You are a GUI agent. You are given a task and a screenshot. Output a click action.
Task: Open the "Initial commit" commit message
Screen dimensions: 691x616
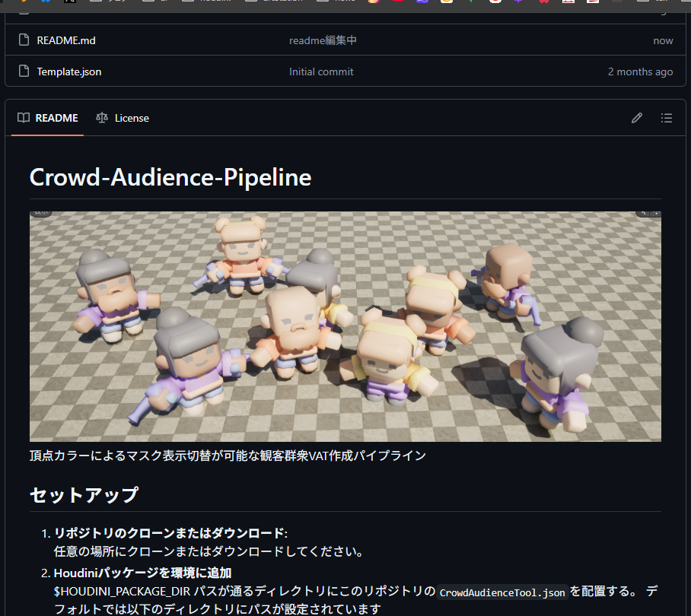coord(321,71)
